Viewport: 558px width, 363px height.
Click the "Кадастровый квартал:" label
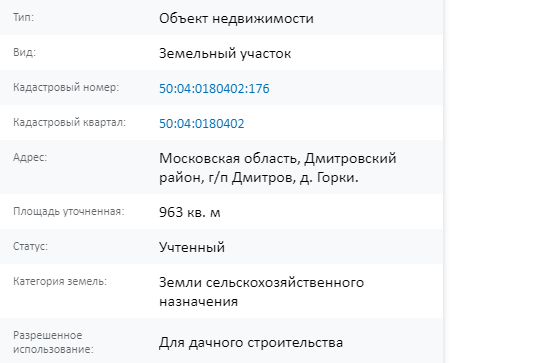[69, 122]
